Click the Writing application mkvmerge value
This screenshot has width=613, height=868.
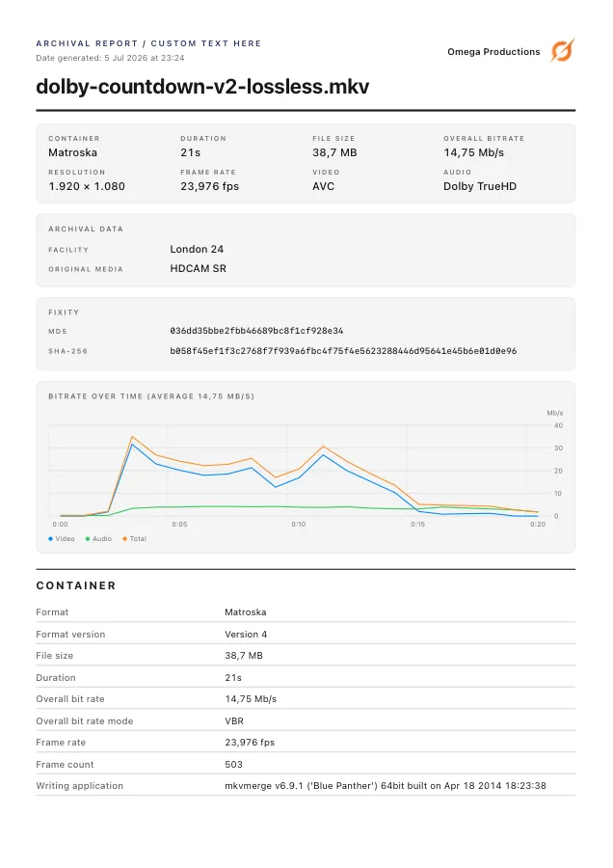[x=386, y=785]
